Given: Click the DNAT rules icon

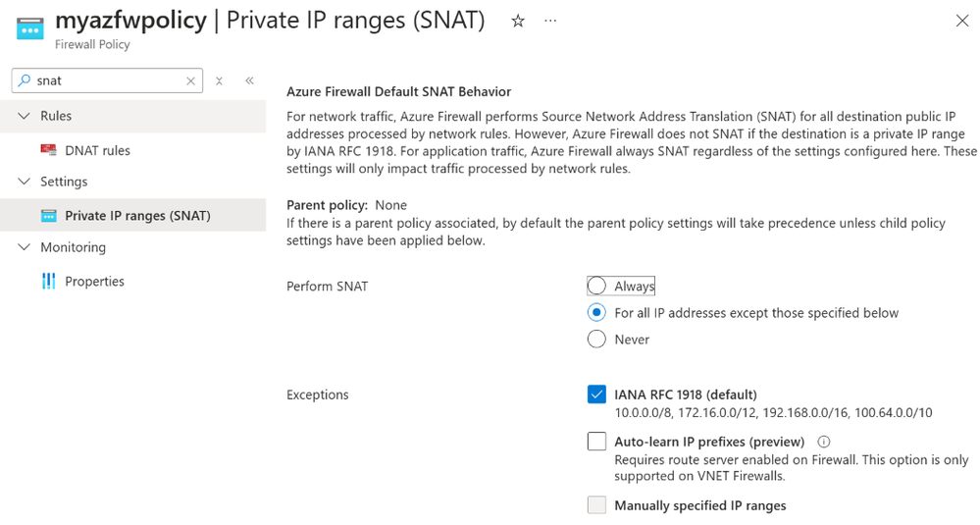Looking at the screenshot, I should pos(48,150).
